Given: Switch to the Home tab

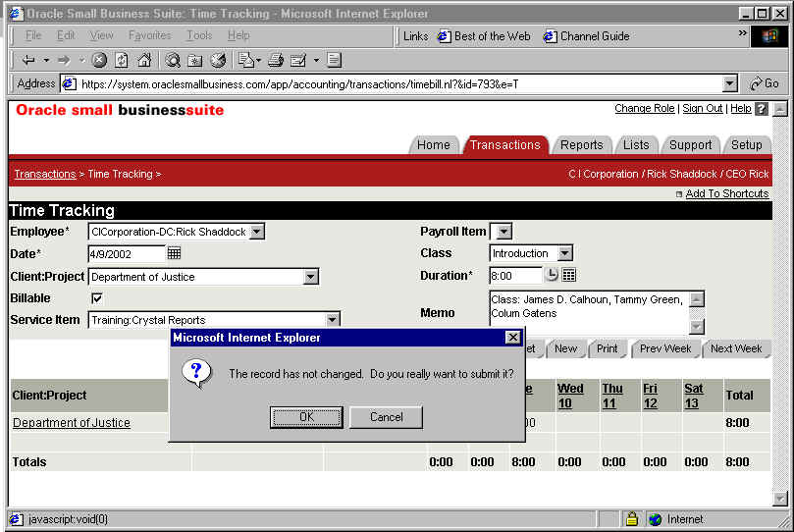Looking at the screenshot, I should point(434,144).
